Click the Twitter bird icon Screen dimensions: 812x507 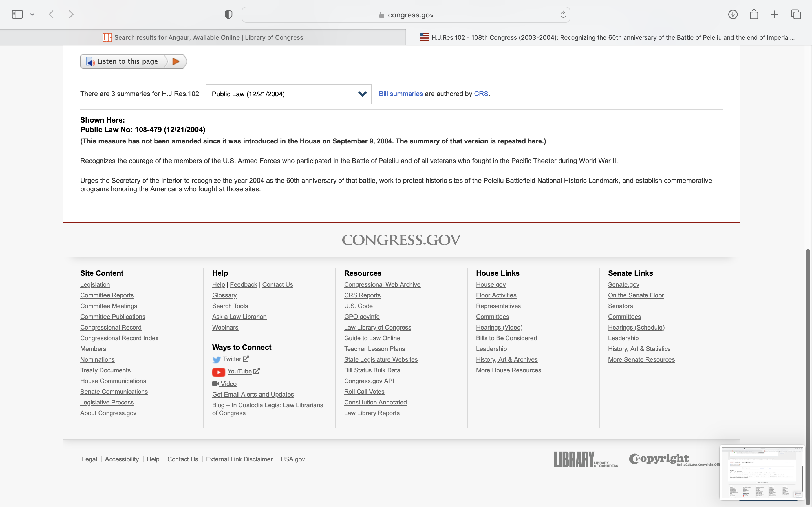pos(217,359)
